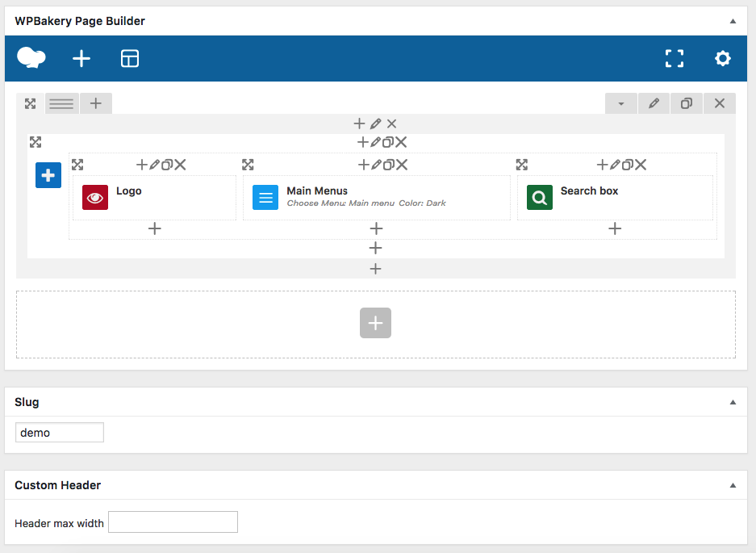Add element to the inner row
Screen dimensions: 756x553
click(362, 142)
